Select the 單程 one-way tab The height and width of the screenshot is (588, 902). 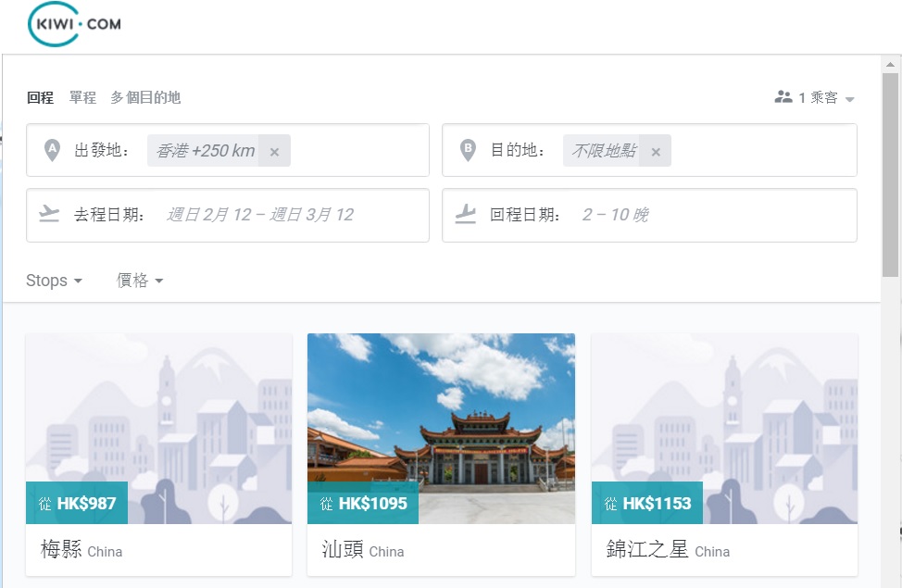click(82, 98)
